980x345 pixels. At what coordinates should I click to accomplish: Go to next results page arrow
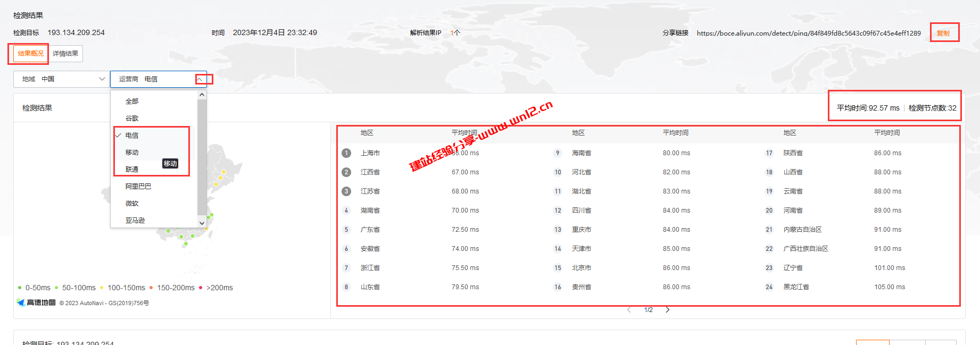[x=668, y=310]
